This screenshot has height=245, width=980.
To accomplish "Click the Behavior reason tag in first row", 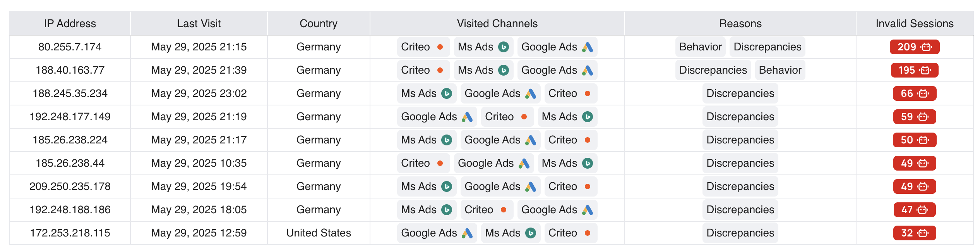I will coord(700,47).
